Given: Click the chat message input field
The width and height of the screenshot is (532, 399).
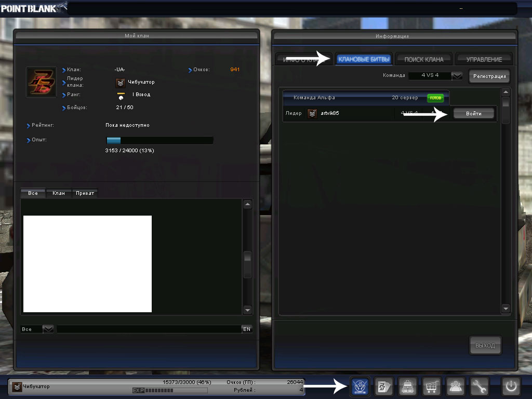Looking at the screenshot, I should 148,329.
